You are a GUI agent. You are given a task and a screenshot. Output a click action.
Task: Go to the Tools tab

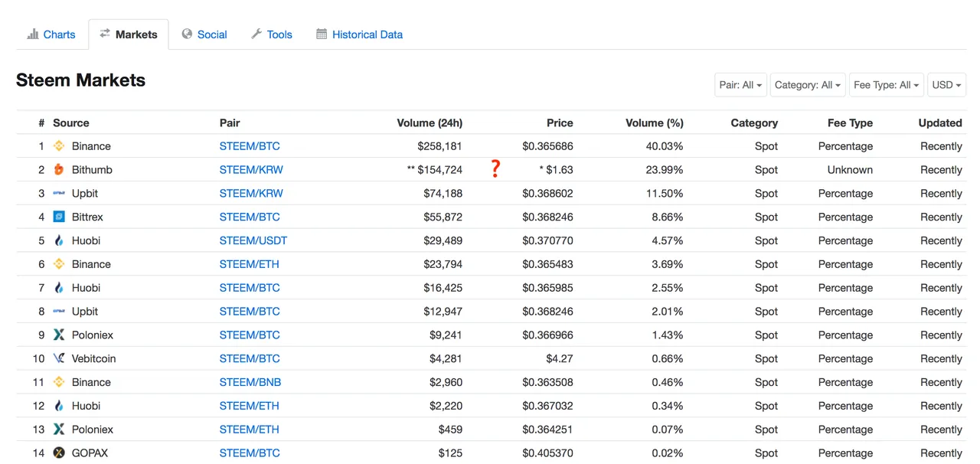pos(272,34)
